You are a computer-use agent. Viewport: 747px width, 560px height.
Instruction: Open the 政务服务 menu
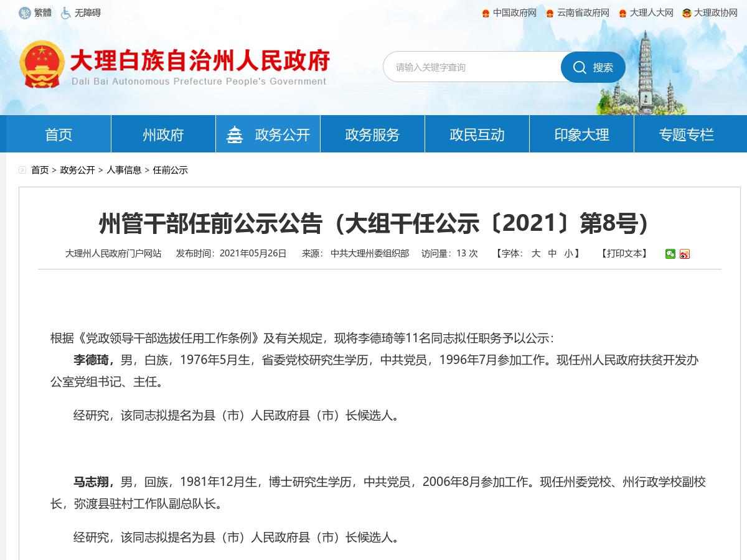click(372, 133)
